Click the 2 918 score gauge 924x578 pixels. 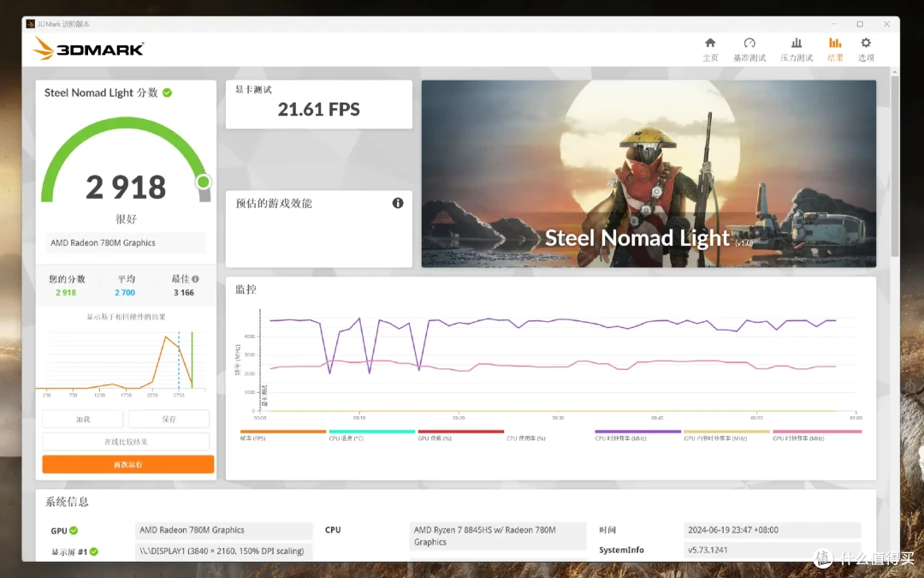click(126, 162)
